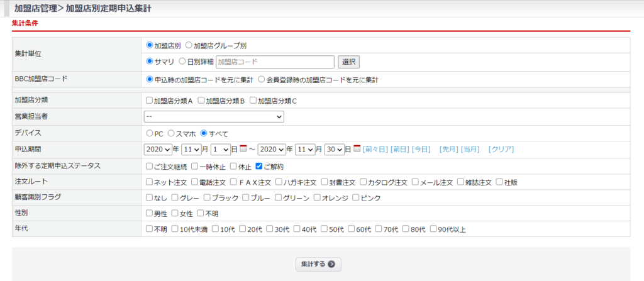Click the 今日 date shortcut link
644x281 pixels.
(x=421, y=150)
